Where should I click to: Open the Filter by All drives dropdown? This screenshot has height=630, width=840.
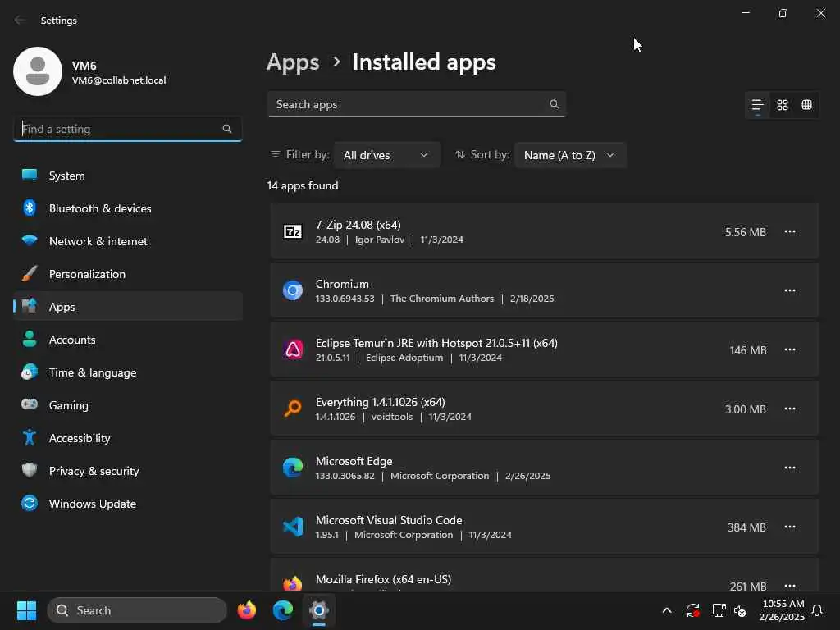click(x=386, y=155)
